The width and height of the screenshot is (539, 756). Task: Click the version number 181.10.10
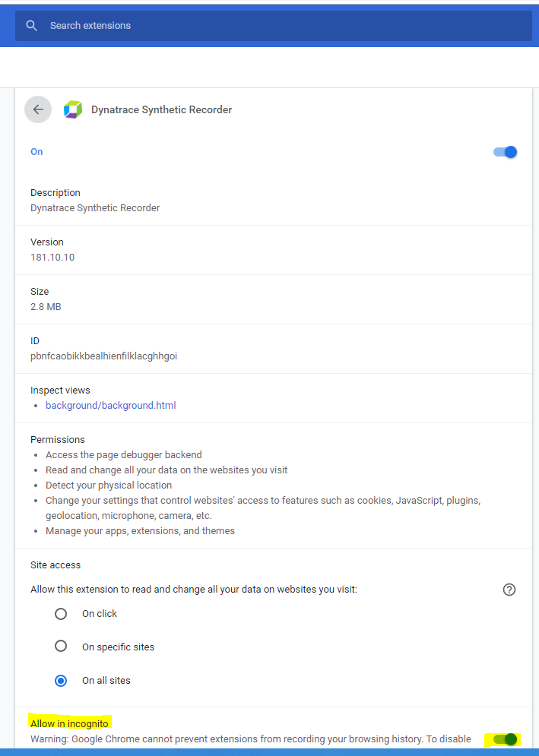[x=52, y=258]
